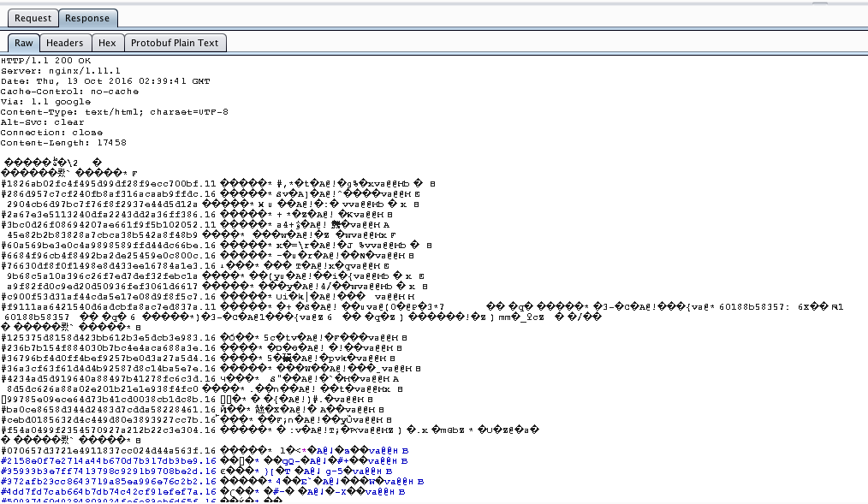Open the Raw view tab
868x504 pixels.
24,43
